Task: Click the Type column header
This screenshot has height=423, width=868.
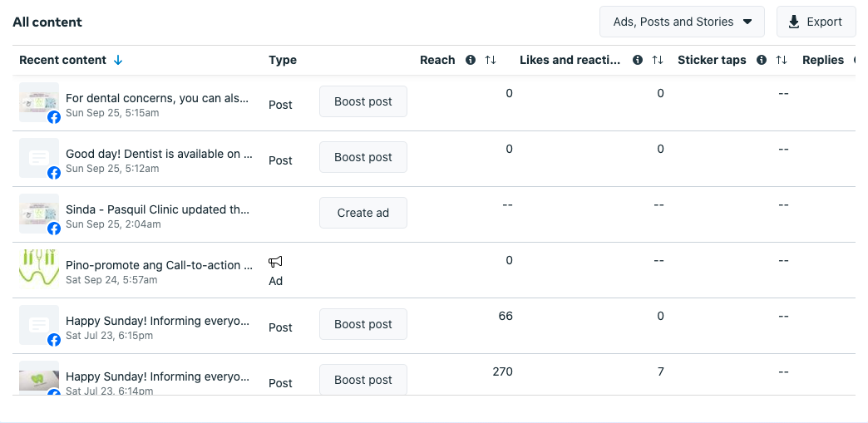Action: click(x=283, y=60)
